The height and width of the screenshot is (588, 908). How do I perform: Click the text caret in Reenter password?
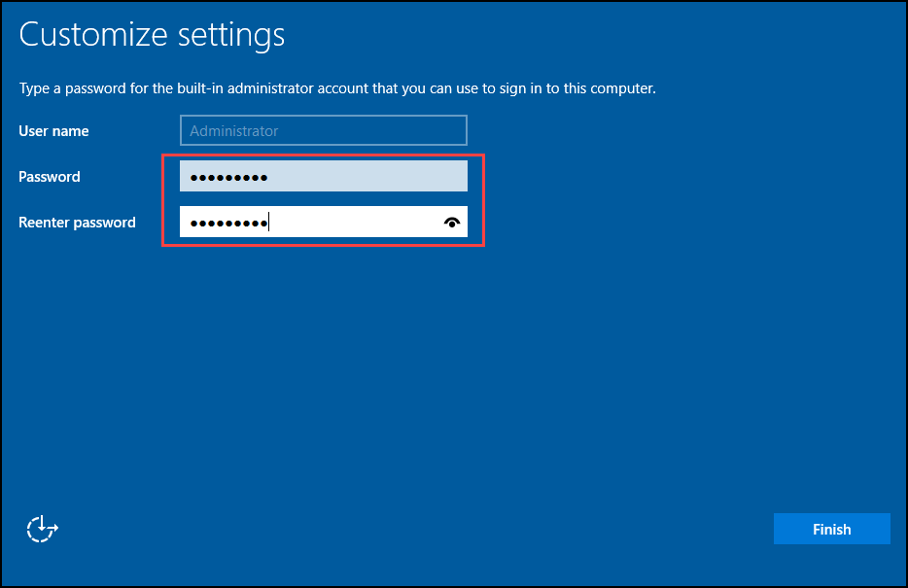tap(268, 223)
